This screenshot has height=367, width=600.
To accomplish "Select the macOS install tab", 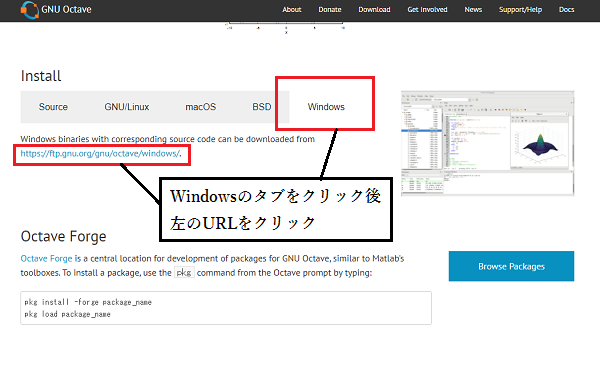I will click(x=201, y=107).
